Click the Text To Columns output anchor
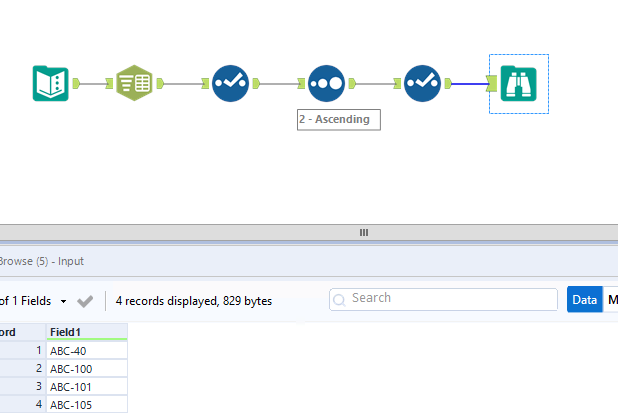618x419 pixels. (160, 84)
